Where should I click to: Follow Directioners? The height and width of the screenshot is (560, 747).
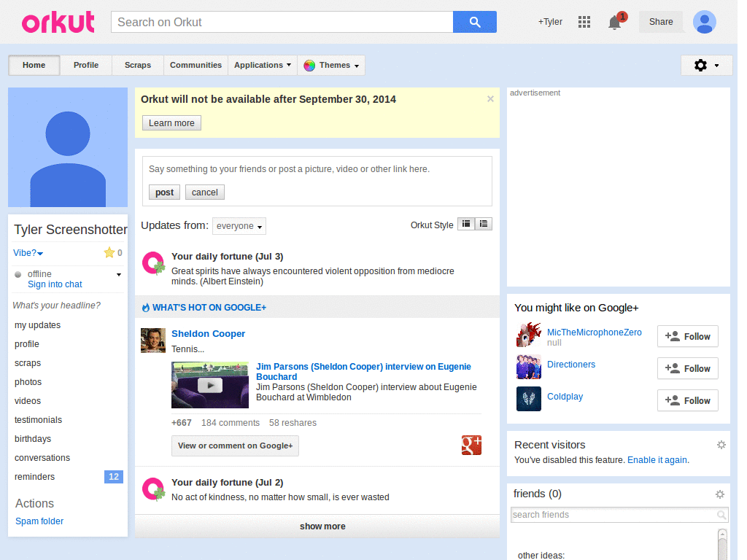click(687, 368)
